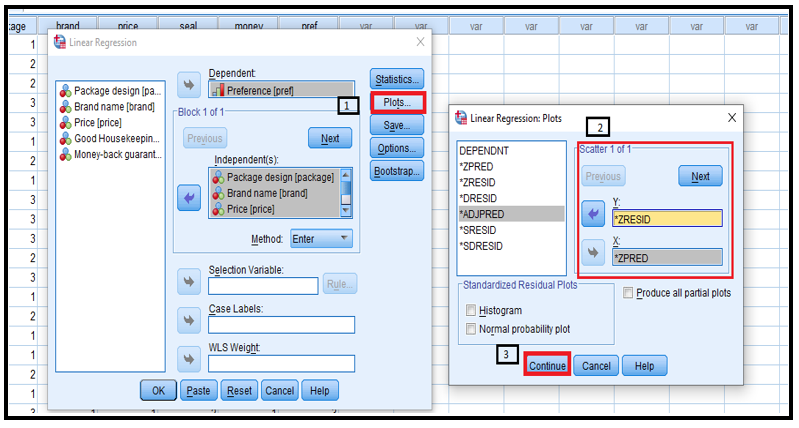Image resolution: width=799 pixels, height=428 pixels.
Task: Close the Linear Regression: Plots dialog
Action: click(x=731, y=118)
